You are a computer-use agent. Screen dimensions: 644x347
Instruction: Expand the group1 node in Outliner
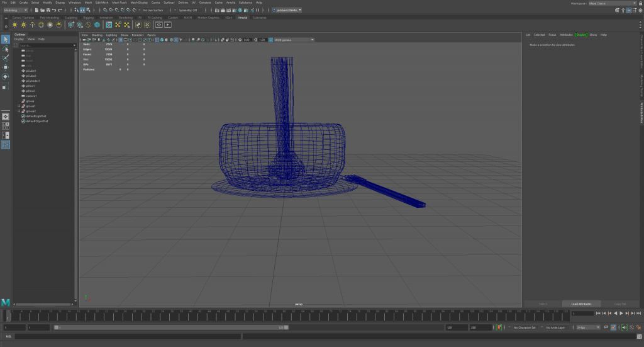pyautogui.click(x=19, y=106)
